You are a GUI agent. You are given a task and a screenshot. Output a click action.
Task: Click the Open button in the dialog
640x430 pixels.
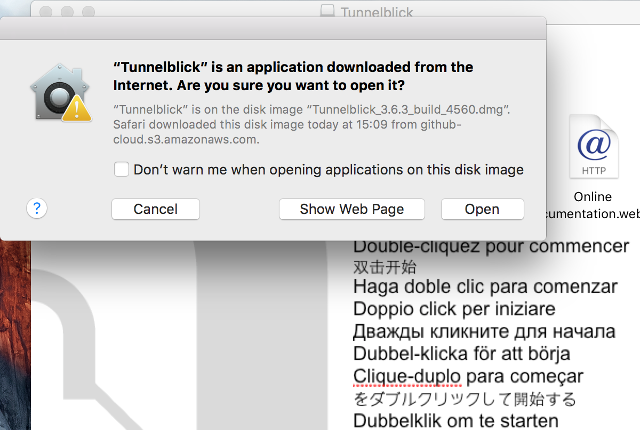(482, 209)
